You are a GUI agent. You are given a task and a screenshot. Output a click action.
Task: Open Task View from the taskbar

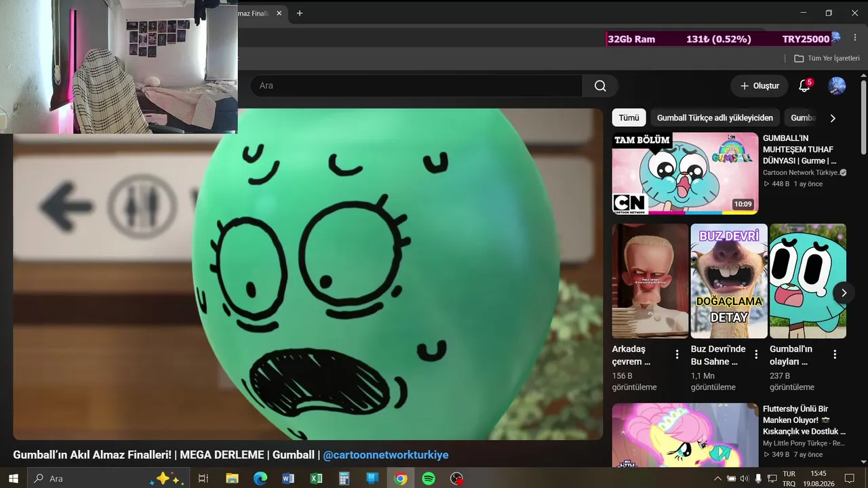pos(203,479)
